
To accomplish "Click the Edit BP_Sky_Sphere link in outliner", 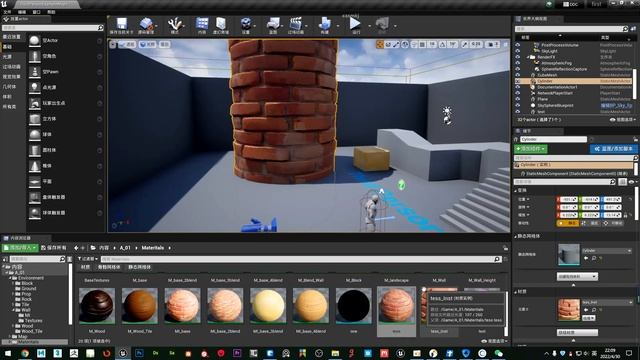I will pos(616,105).
